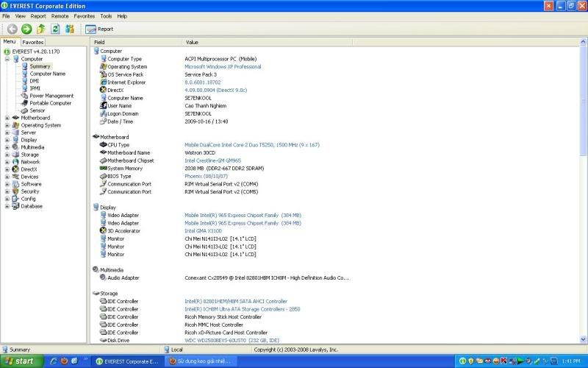Click the Software tree icon
Image resolution: width=588 pixels, height=368 pixels.
tap(15, 184)
